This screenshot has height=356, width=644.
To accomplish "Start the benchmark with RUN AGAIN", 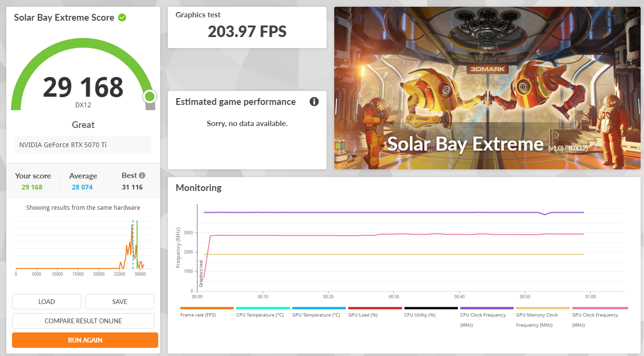I will click(85, 340).
